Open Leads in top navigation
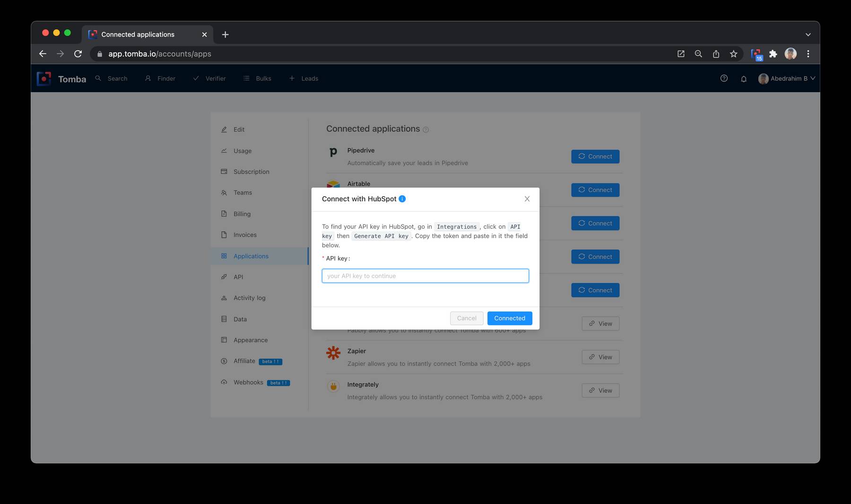The height and width of the screenshot is (504, 851). point(304,78)
